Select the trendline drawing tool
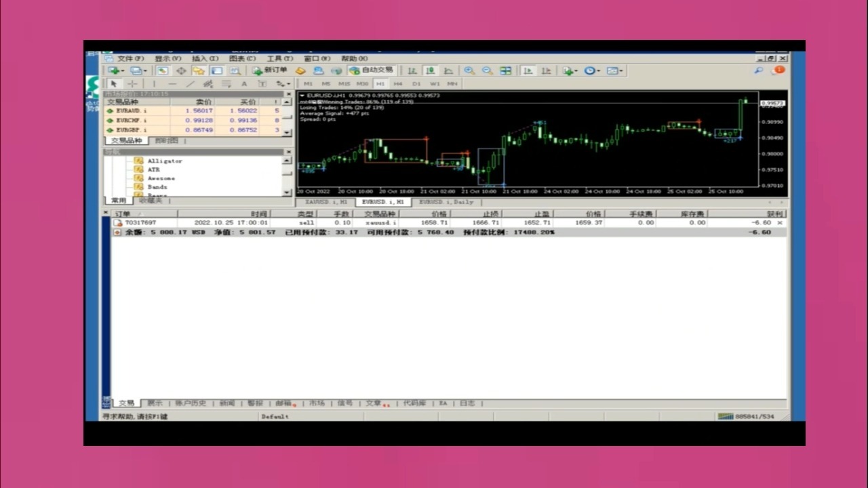Screen dimensions: 868x488 191,84
